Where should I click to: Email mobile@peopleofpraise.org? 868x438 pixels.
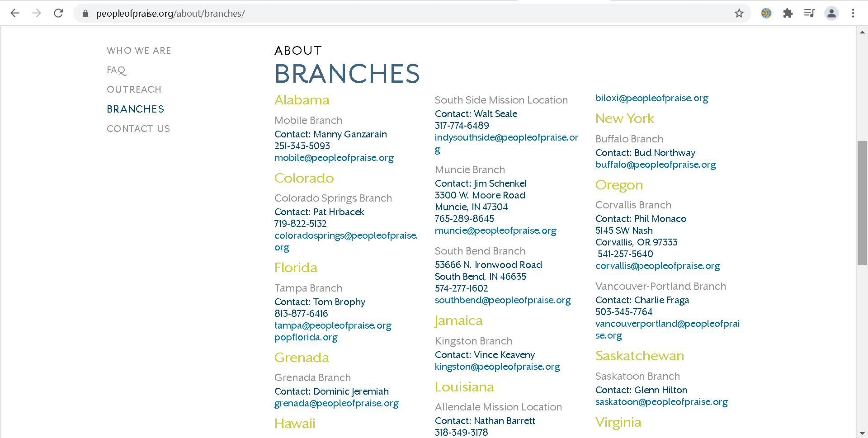pos(334,158)
